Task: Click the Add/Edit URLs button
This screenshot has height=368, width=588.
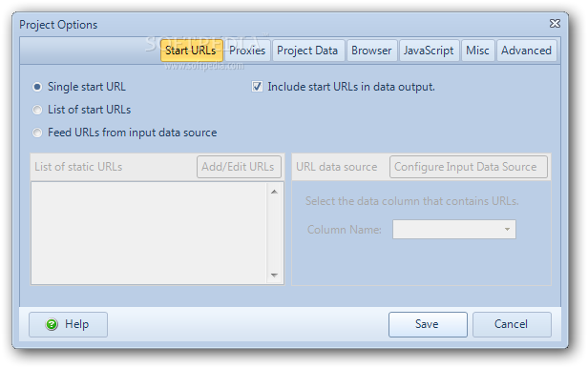Action: click(239, 167)
